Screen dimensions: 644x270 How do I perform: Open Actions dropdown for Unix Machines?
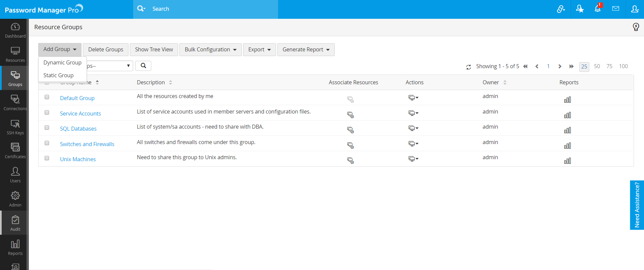413,159
